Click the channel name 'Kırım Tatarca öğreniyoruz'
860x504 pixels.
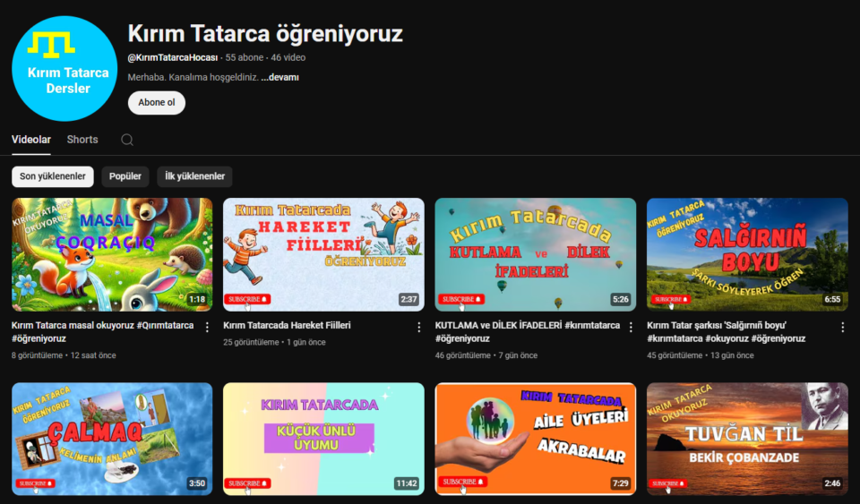click(265, 34)
